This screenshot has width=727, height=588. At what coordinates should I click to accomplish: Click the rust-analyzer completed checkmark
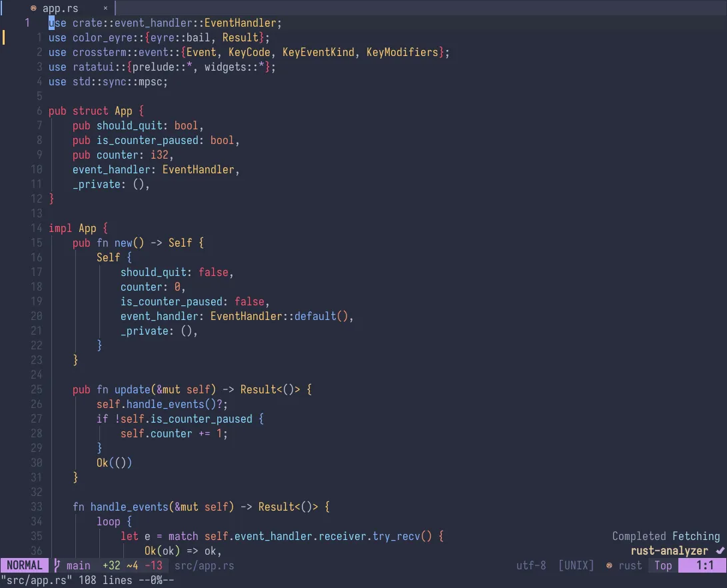720,551
